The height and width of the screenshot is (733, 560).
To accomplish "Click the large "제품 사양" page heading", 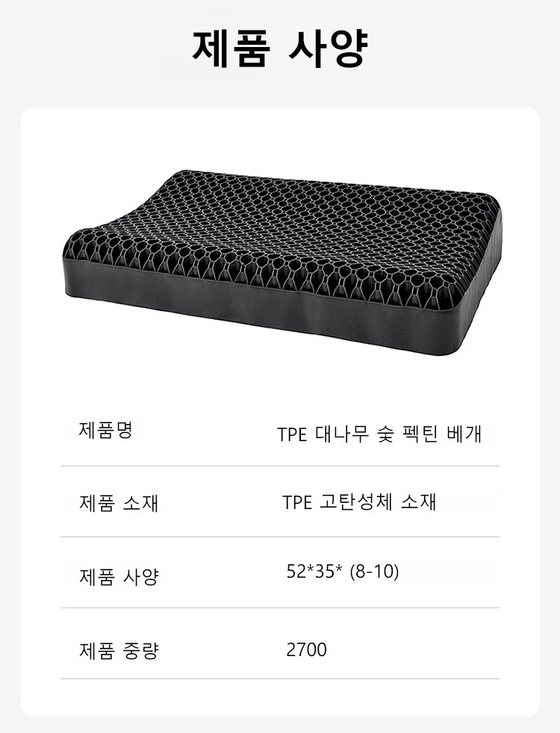I will click(280, 49).
